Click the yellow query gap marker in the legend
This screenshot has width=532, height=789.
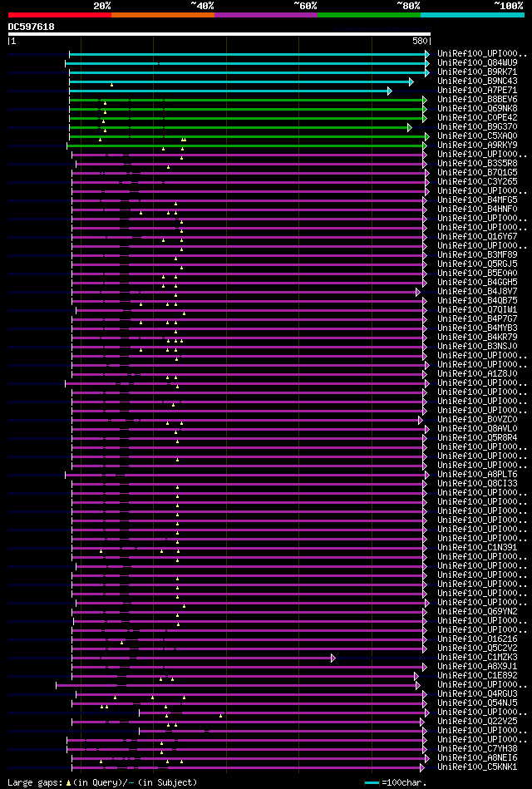[68, 783]
